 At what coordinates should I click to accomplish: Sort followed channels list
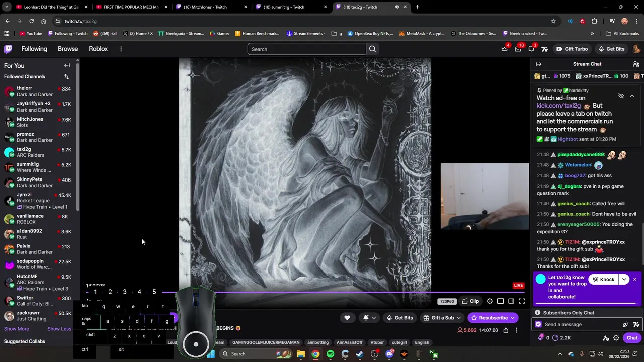[x=66, y=76]
